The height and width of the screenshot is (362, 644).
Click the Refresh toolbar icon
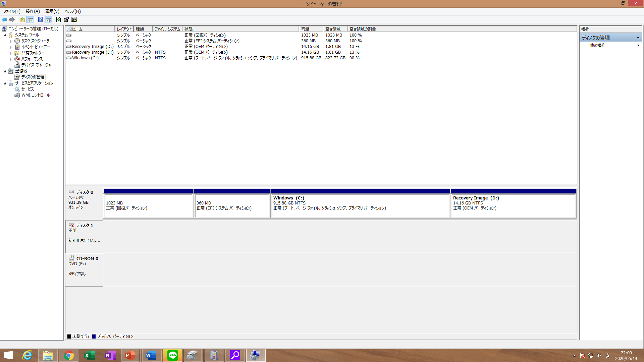58,19
